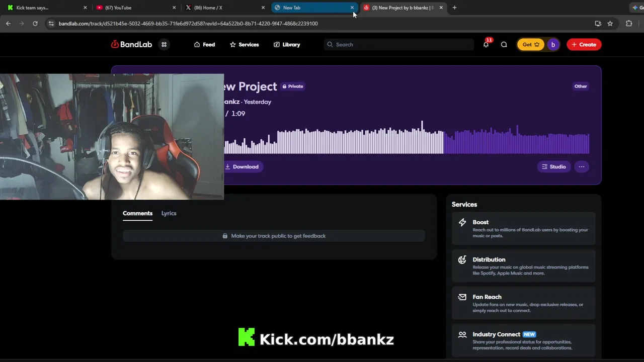Switch to the Comments tab
Screen dimensions: 644x362
pyautogui.click(x=137, y=213)
